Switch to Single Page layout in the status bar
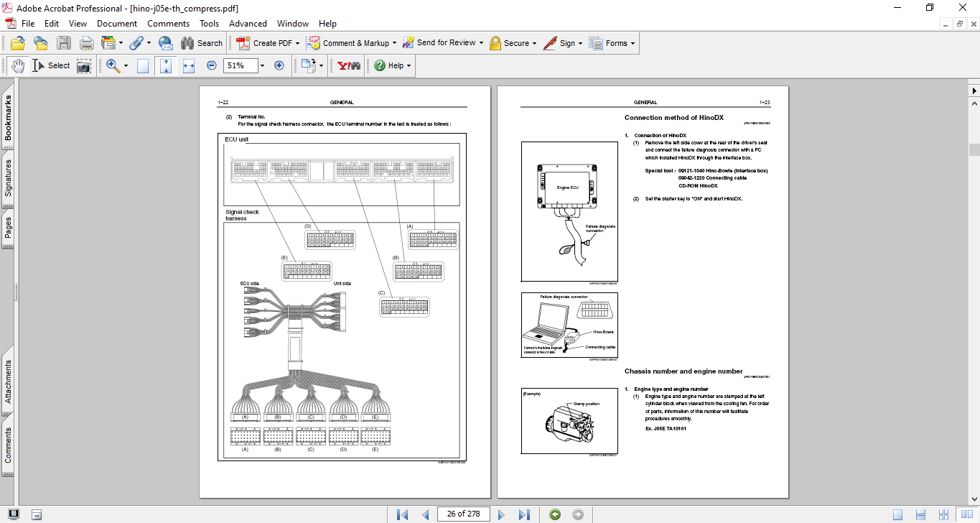Viewport: 980px width, 523px height. (x=897, y=514)
